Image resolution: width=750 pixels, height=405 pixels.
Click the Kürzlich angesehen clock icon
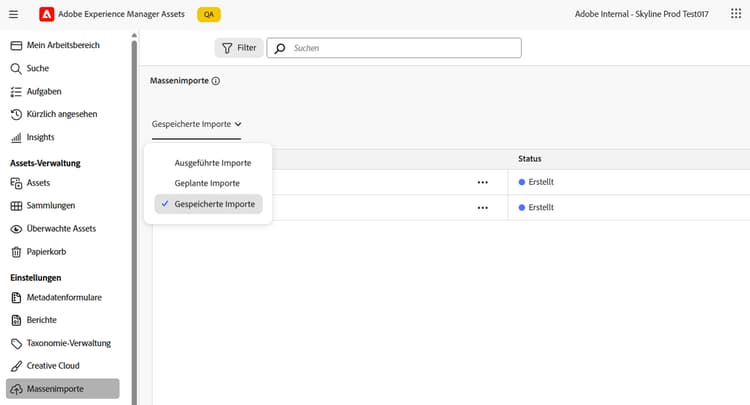pyautogui.click(x=16, y=114)
